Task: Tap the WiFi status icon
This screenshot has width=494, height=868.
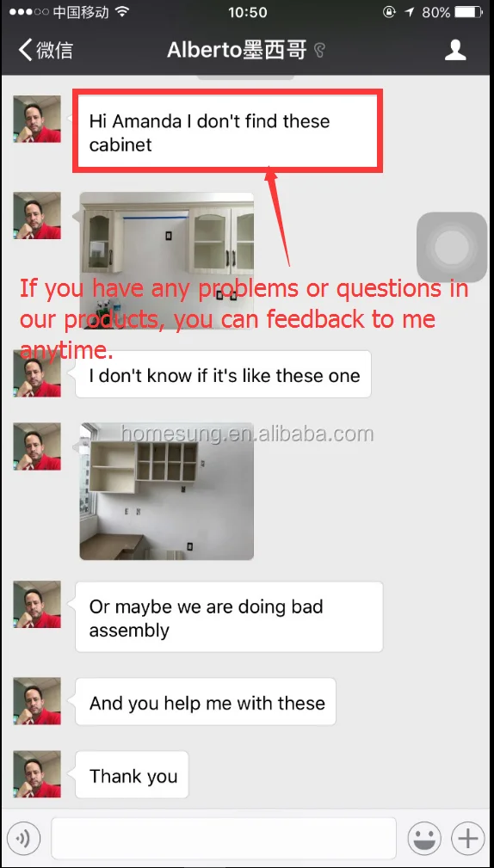Action: [x=123, y=12]
